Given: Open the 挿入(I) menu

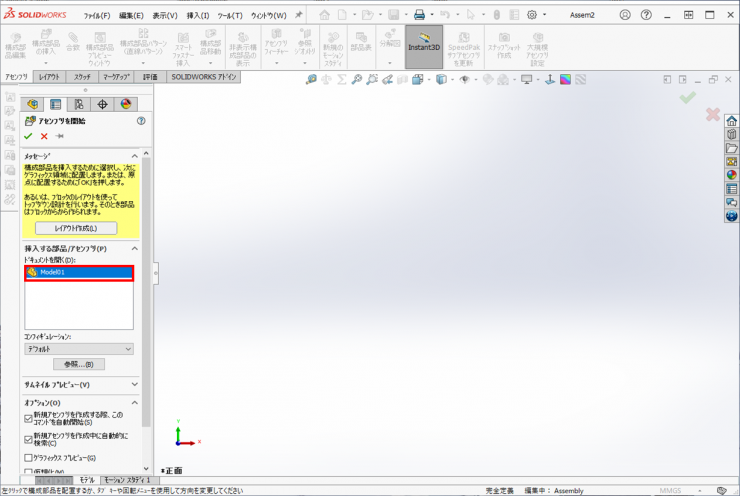Looking at the screenshot, I should [198, 16].
